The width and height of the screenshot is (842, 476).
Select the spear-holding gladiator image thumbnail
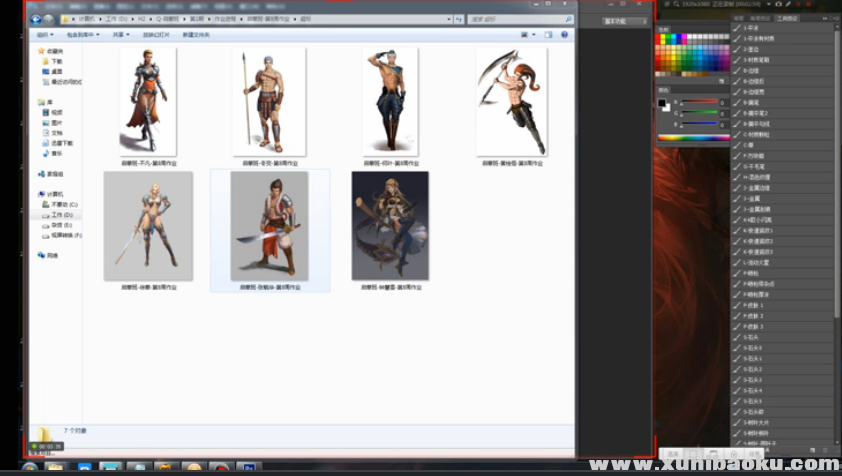click(x=269, y=100)
